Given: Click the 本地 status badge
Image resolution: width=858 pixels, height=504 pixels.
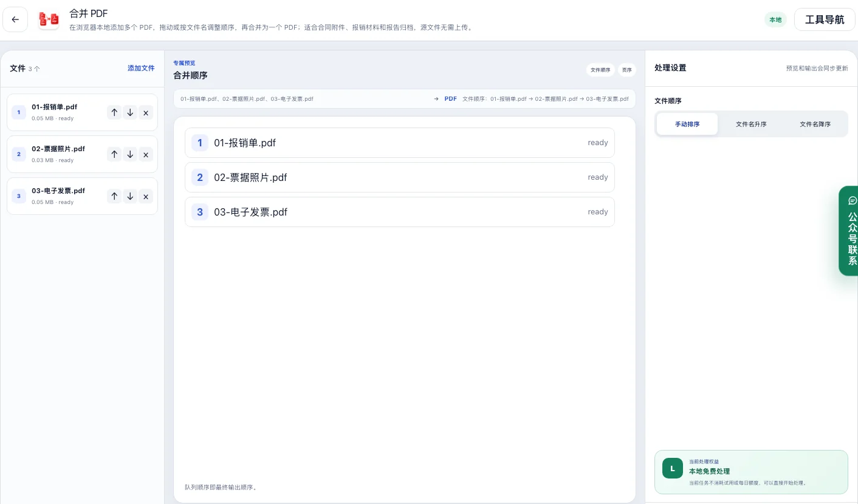Looking at the screenshot, I should [x=775, y=19].
